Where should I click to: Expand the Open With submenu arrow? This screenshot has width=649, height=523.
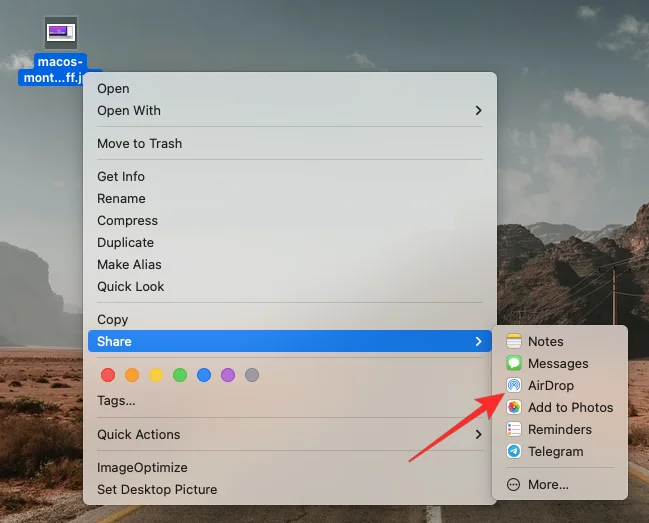click(x=478, y=111)
